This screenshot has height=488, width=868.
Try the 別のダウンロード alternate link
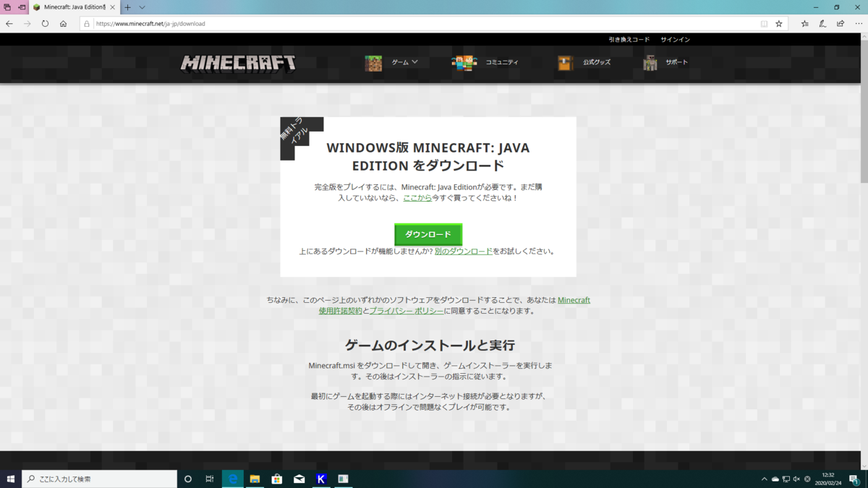coord(464,252)
